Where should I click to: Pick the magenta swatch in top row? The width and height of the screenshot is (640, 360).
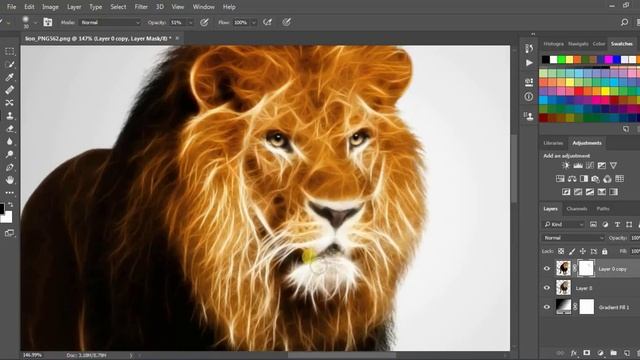pyautogui.click(x=609, y=60)
